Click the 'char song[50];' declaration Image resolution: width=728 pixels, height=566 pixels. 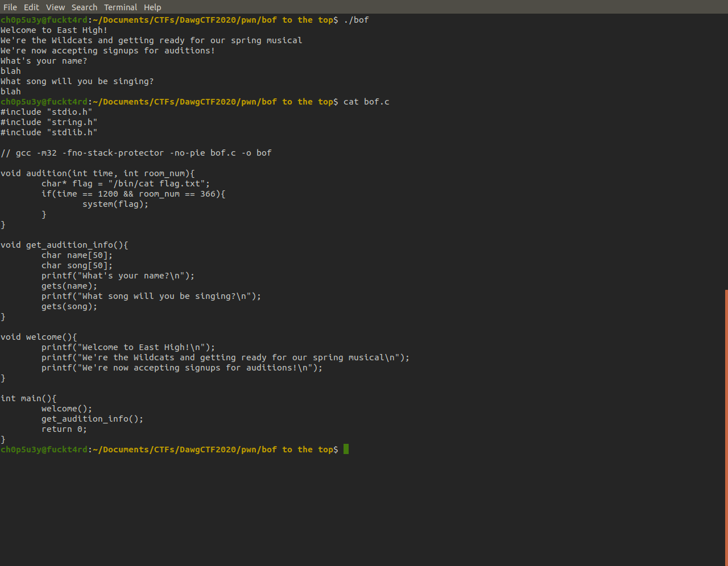(x=77, y=265)
